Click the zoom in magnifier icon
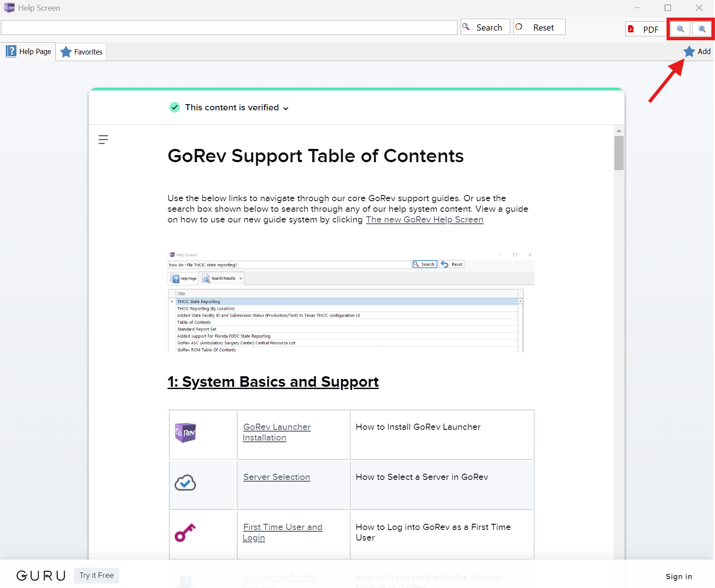This screenshot has height=588, width=715. point(702,29)
